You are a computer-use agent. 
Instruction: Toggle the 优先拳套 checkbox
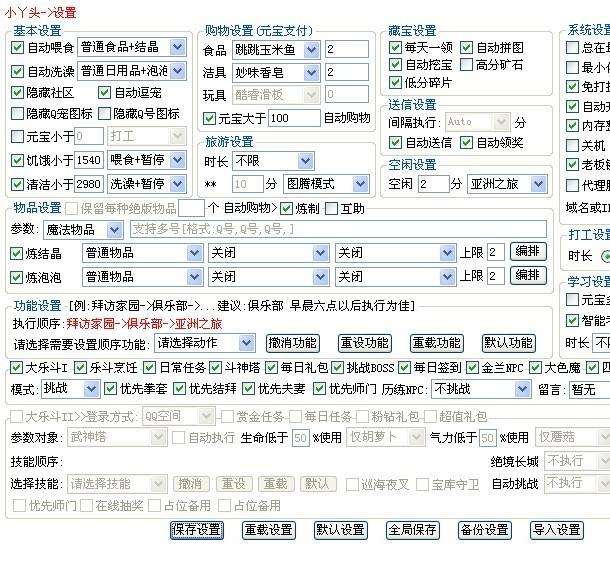(110, 388)
